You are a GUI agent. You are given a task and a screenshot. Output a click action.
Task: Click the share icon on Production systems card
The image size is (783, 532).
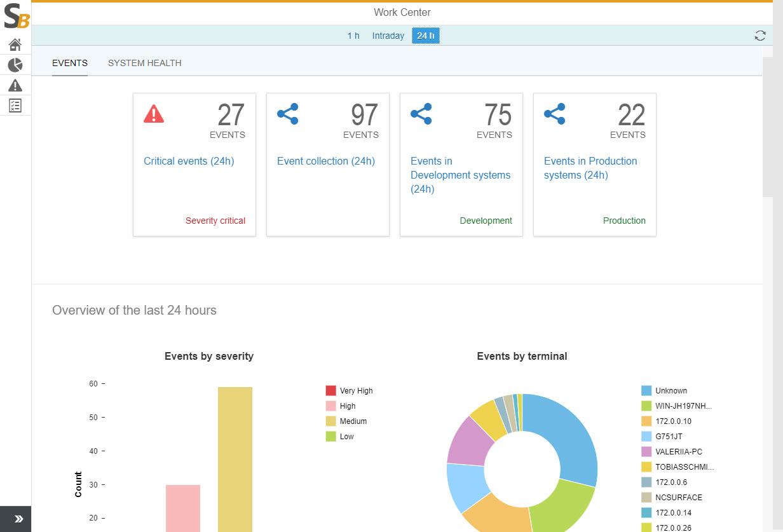tap(555, 114)
